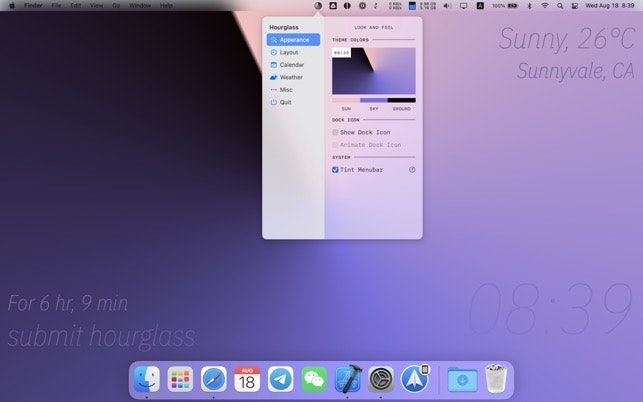643x402 pixels.
Task: Uncheck the Tint Menubar checkbox
Action: [x=335, y=170]
